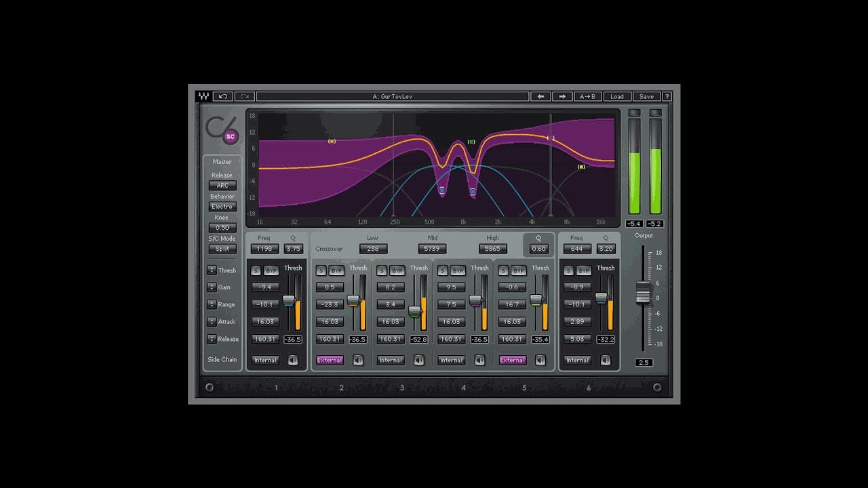The height and width of the screenshot is (488, 868).
Task: Switch the Low band Side Chain from External to Internal
Action: [x=330, y=360]
